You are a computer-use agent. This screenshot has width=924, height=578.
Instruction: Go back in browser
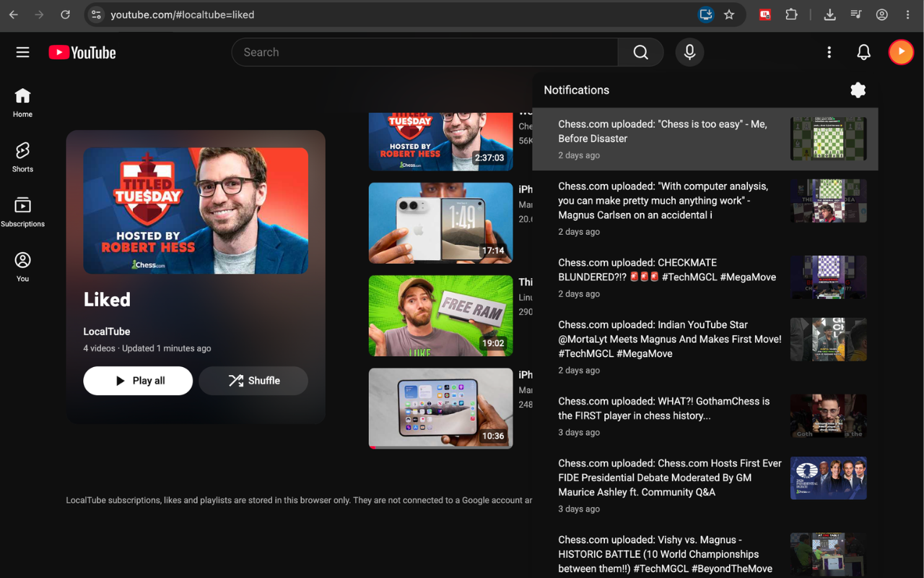coord(14,14)
